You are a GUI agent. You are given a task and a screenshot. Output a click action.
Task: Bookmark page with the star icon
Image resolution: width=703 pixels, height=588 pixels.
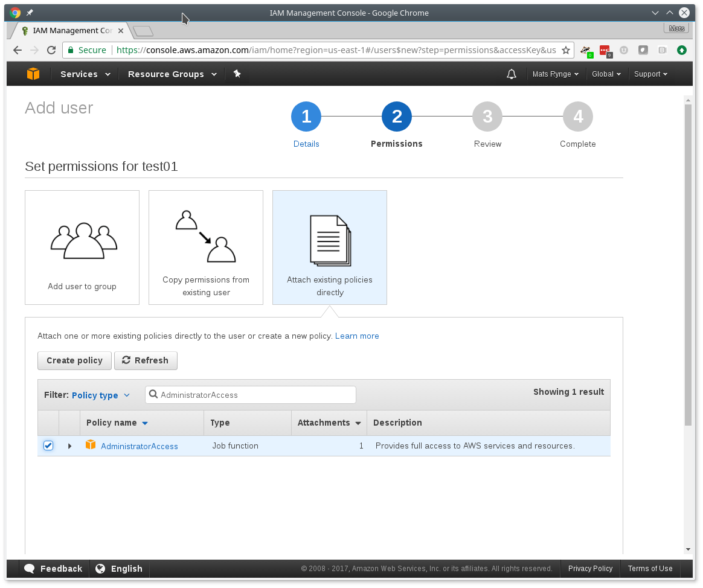coord(566,50)
